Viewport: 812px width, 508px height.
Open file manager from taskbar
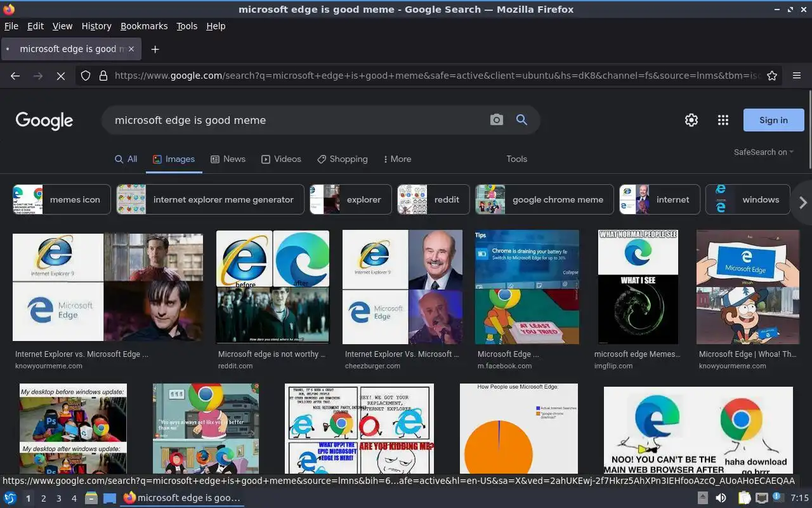point(91,498)
